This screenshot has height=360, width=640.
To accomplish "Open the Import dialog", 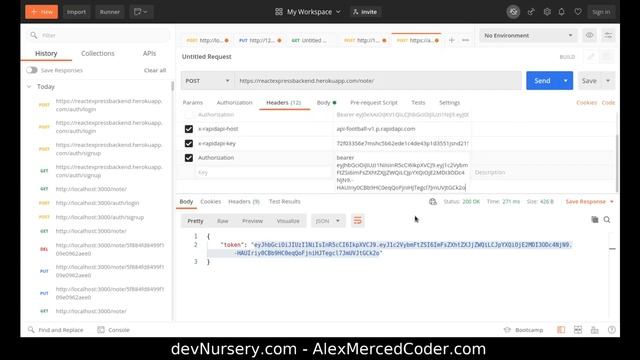I will click(76, 12).
